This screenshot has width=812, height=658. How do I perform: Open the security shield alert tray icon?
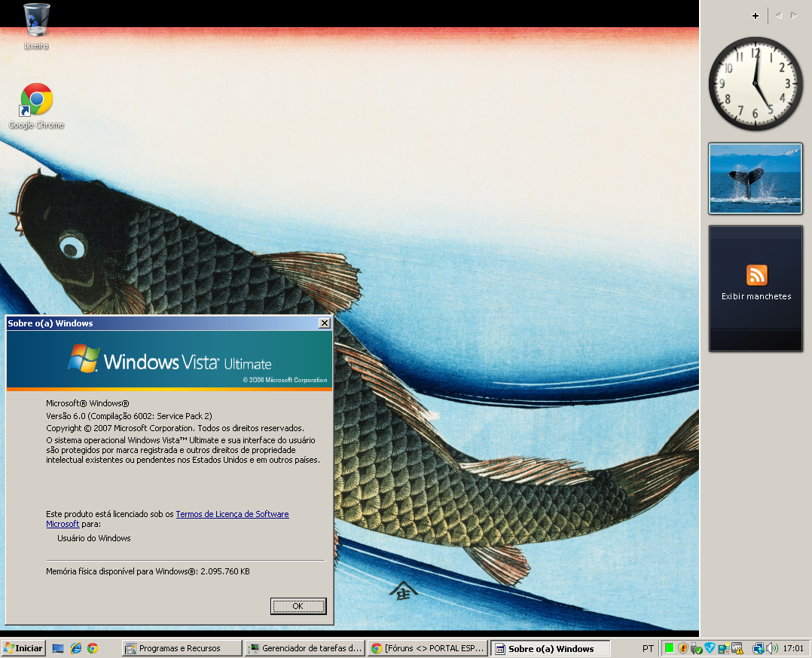(683, 648)
